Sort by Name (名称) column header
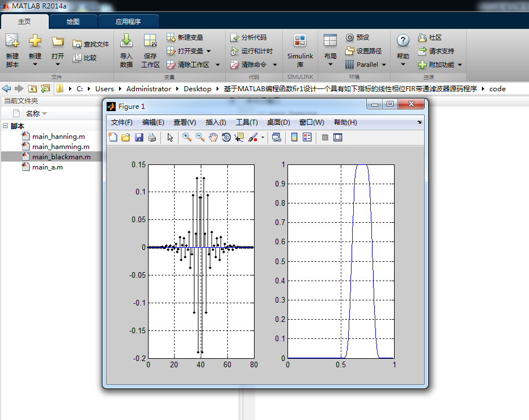 point(33,114)
